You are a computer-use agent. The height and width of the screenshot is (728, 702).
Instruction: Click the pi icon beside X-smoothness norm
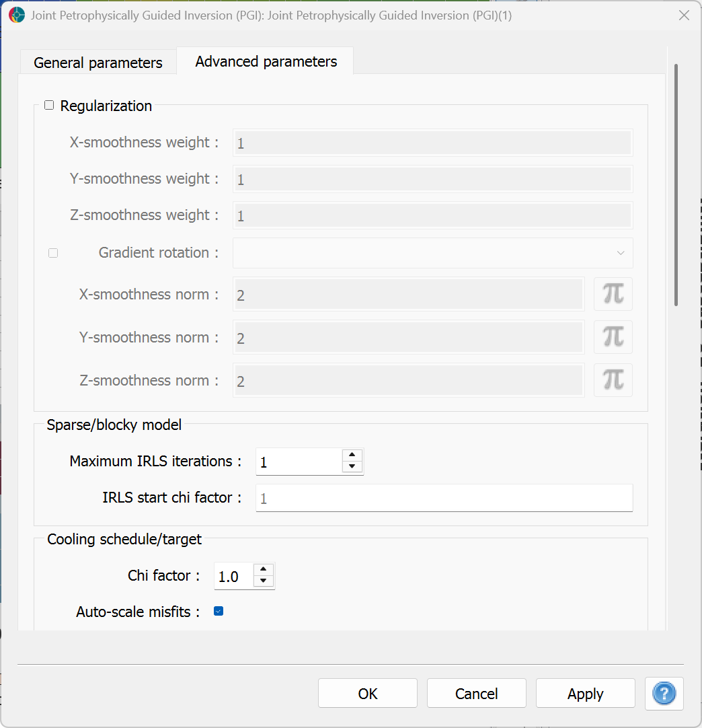pyautogui.click(x=613, y=294)
